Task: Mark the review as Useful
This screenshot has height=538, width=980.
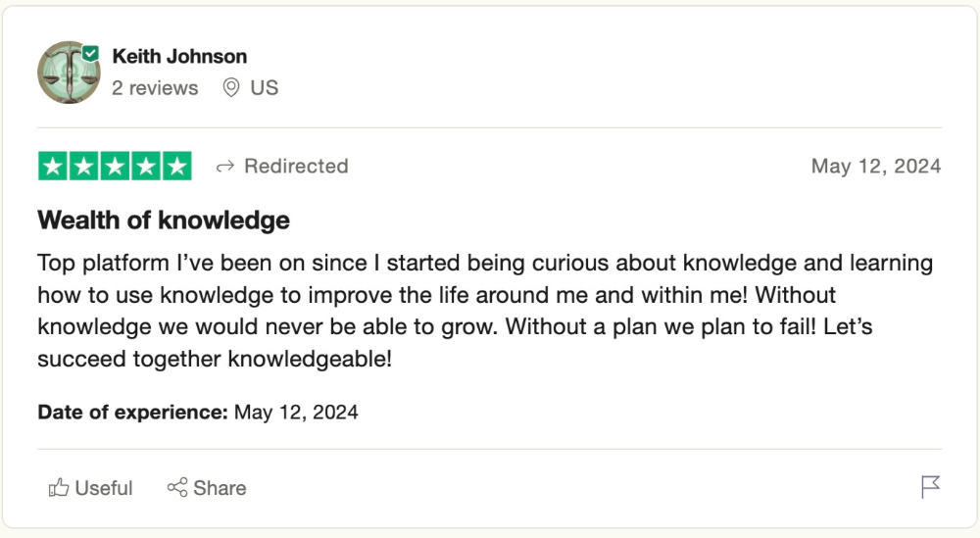Action: click(103, 488)
